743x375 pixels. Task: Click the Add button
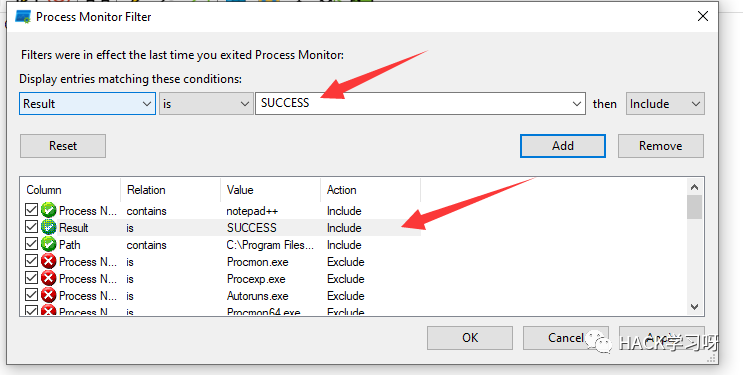click(562, 146)
